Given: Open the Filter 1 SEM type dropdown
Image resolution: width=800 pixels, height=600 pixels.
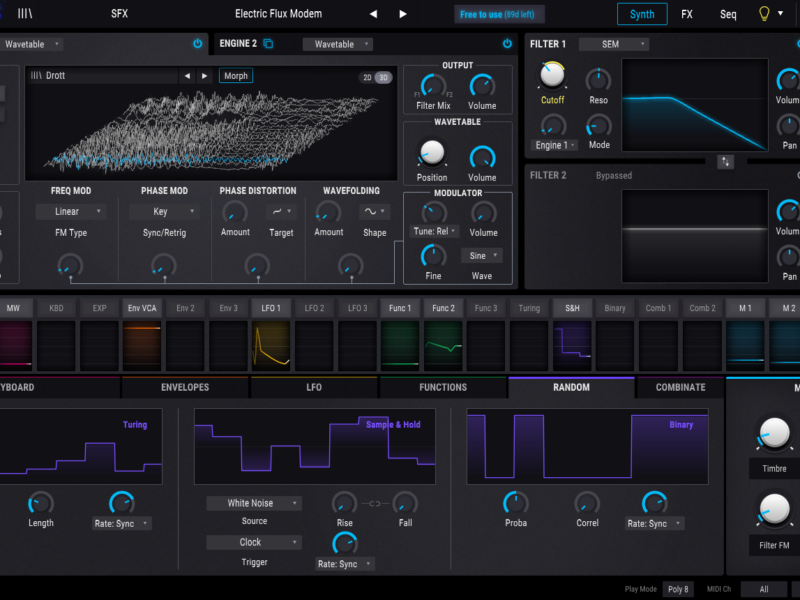Looking at the screenshot, I should tap(612, 44).
